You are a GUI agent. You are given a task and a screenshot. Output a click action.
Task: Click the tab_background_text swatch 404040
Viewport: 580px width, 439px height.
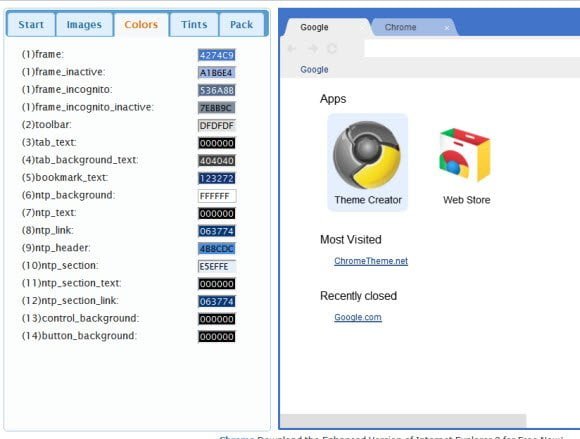217,161
